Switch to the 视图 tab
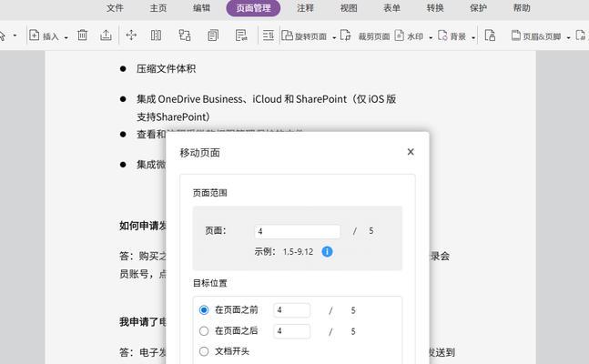 click(x=349, y=8)
